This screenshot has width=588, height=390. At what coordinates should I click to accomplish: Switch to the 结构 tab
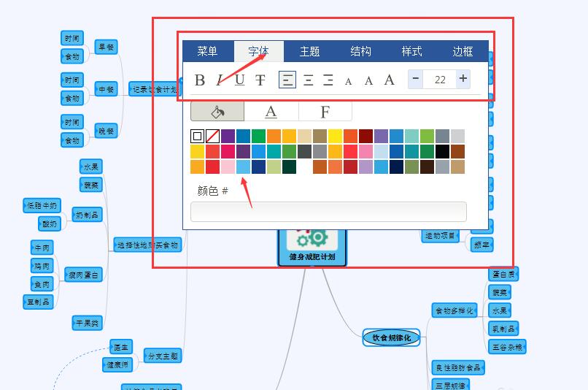(360, 51)
